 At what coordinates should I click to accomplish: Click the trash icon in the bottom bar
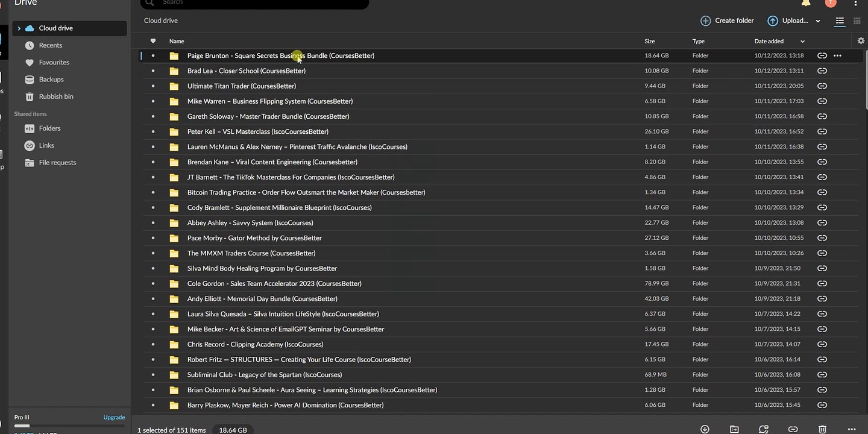click(822, 429)
